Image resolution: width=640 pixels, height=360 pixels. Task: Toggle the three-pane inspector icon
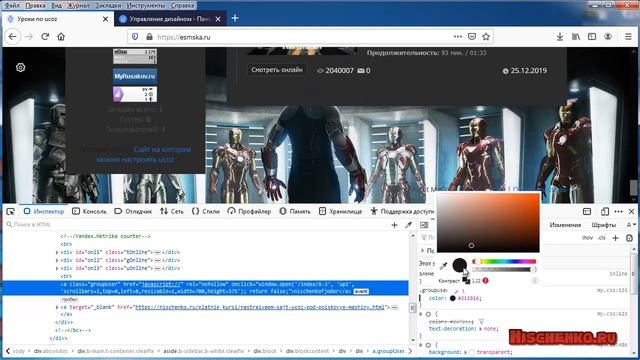[424, 225]
